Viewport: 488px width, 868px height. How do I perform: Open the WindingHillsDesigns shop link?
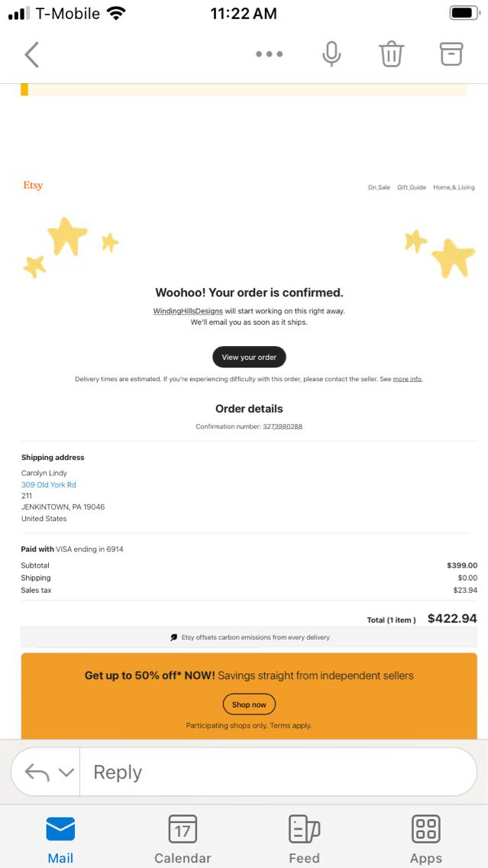(x=188, y=312)
